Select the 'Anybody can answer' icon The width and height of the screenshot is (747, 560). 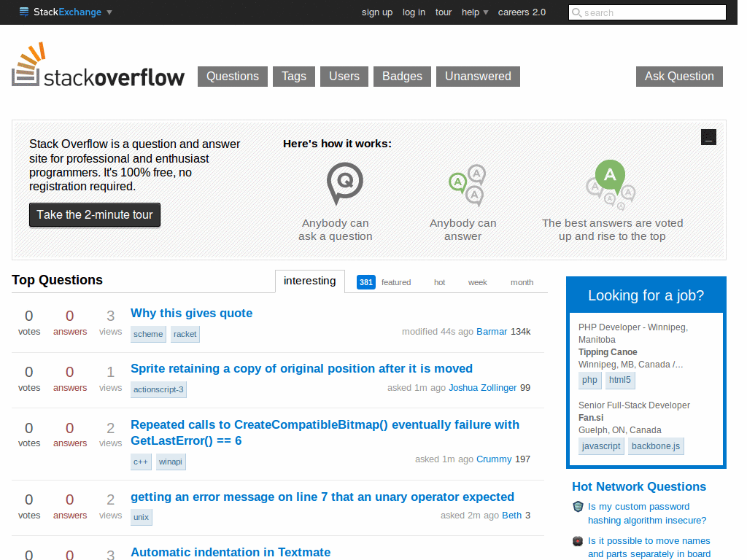pos(467,185)
